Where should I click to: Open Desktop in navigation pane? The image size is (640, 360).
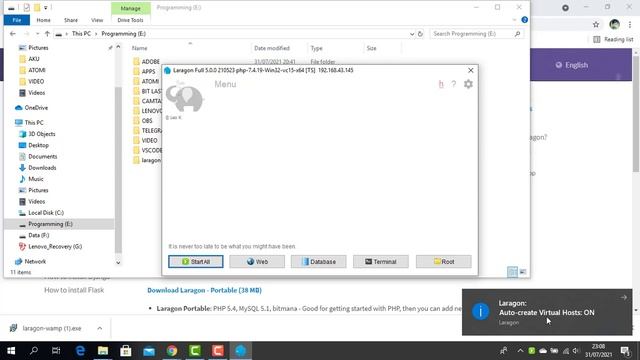[x=38, y=145]
